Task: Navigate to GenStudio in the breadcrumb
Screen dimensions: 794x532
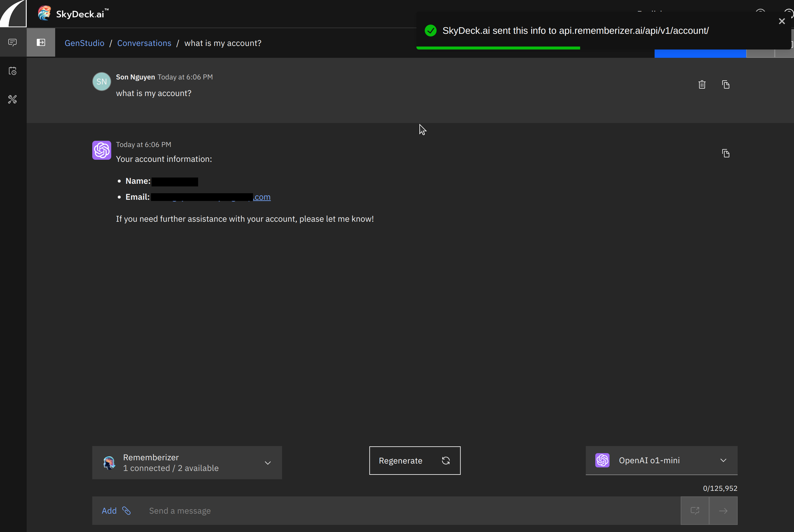Action: coord(85,43)
